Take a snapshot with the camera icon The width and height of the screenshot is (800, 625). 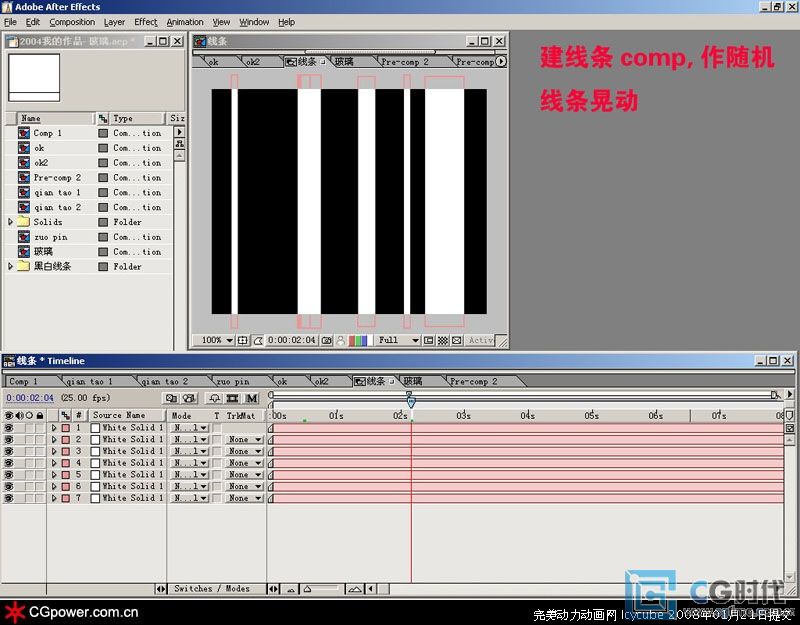(327, 340)
